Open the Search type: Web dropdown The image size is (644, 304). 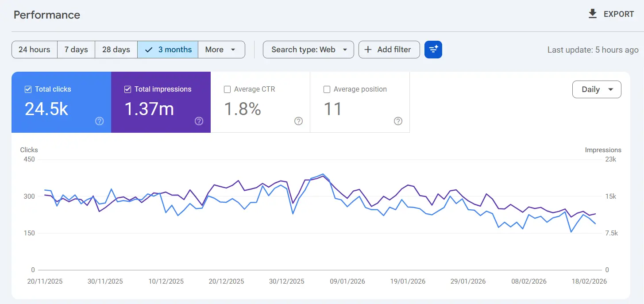click(x=308, y=50)
